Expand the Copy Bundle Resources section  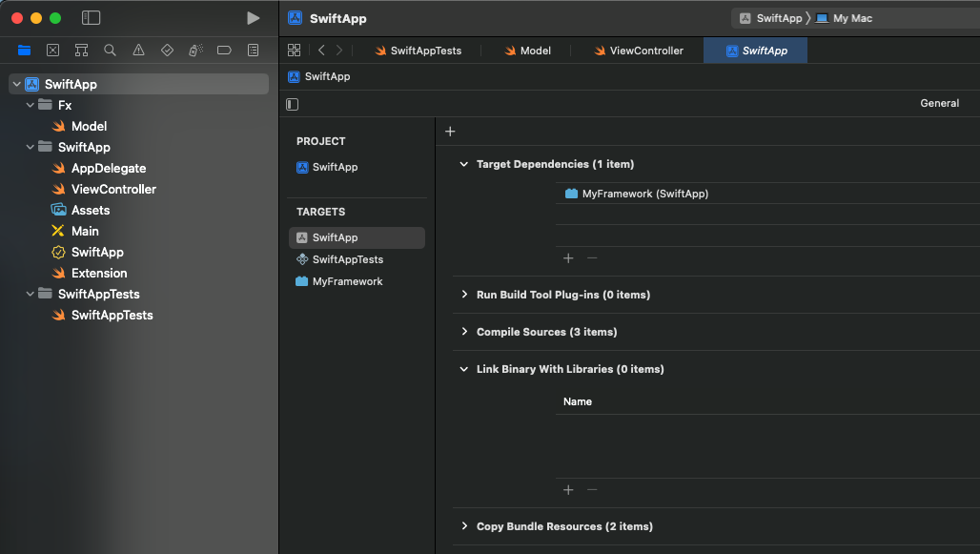(x=464, y=526)
